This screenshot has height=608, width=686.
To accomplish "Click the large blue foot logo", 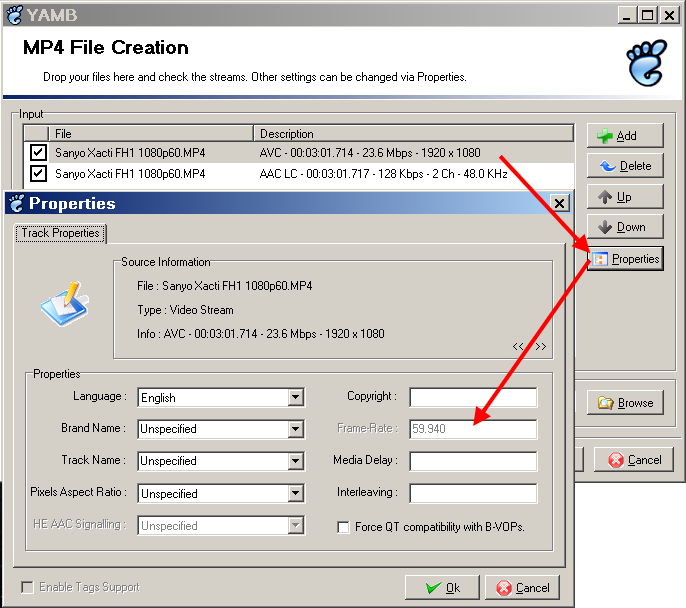I will (647, 63).
